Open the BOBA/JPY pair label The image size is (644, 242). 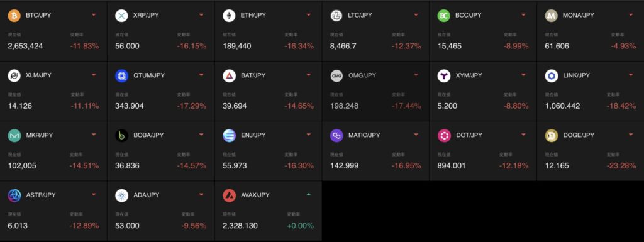point(148,135)
